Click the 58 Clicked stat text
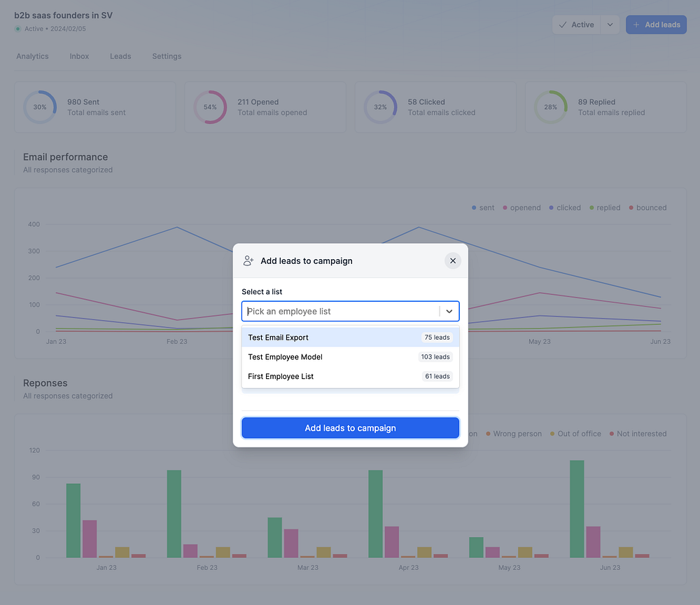 [426, 102]
